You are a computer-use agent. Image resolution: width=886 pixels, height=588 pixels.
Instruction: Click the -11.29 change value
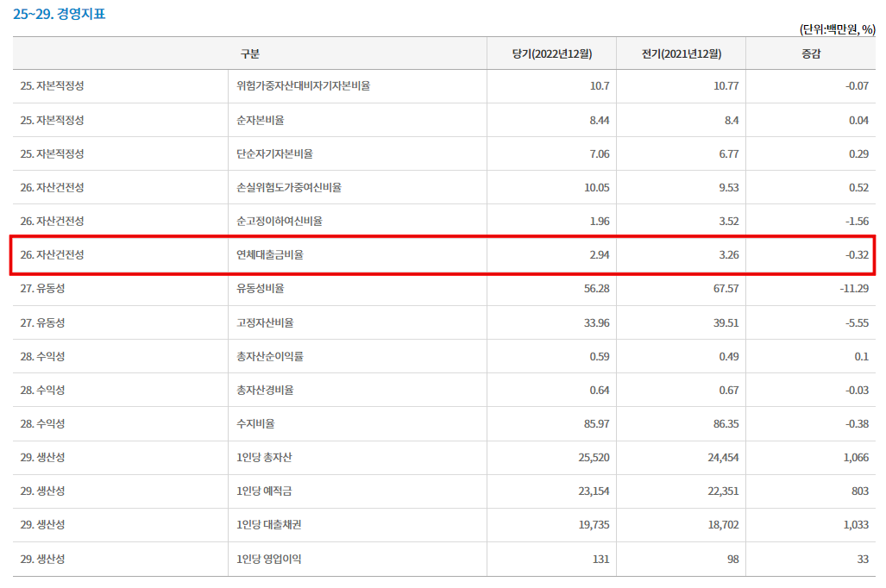854,289
